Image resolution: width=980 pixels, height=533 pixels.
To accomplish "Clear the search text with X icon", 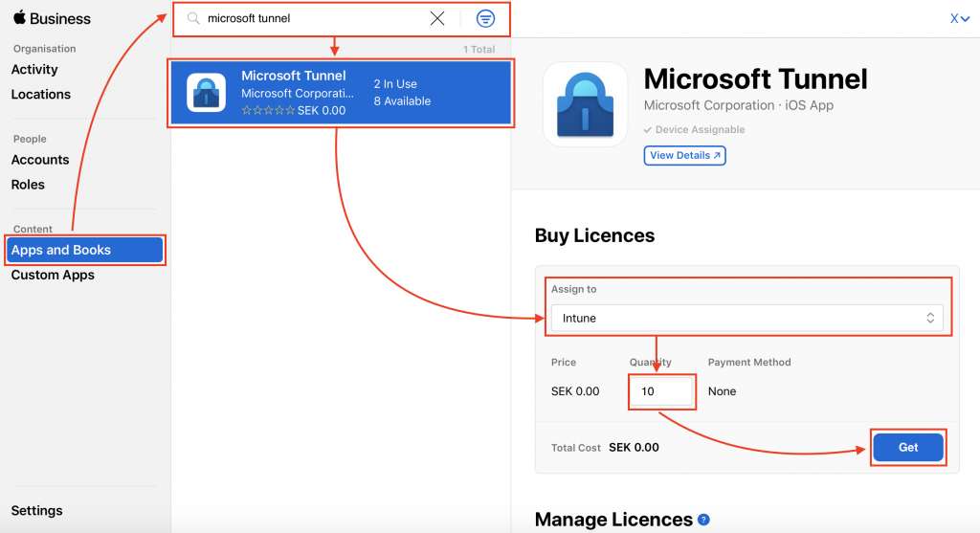I will click(x=437, y=18).
